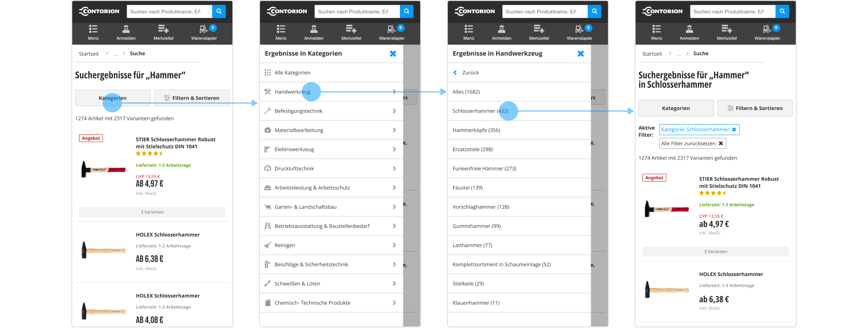The image size is (868, 328).
Task: Close the Ergebnisse in Handwerkzeug panel
Action: [581, 54]
